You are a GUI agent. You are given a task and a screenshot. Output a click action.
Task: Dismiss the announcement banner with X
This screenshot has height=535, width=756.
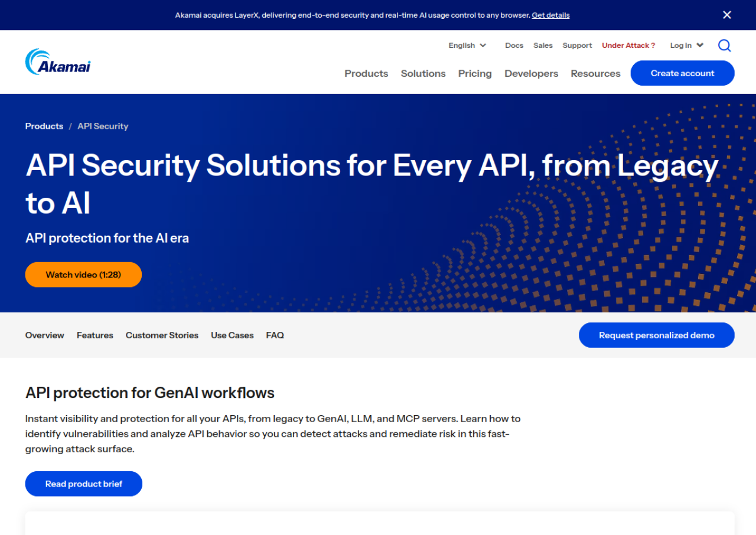pos(727,15)
